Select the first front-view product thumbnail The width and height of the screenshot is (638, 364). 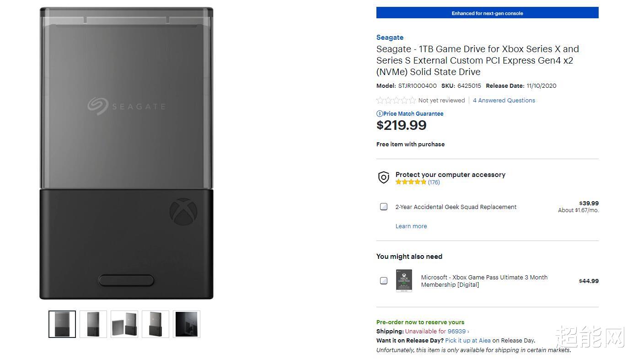pyautogui.click(x=62, y=324)
